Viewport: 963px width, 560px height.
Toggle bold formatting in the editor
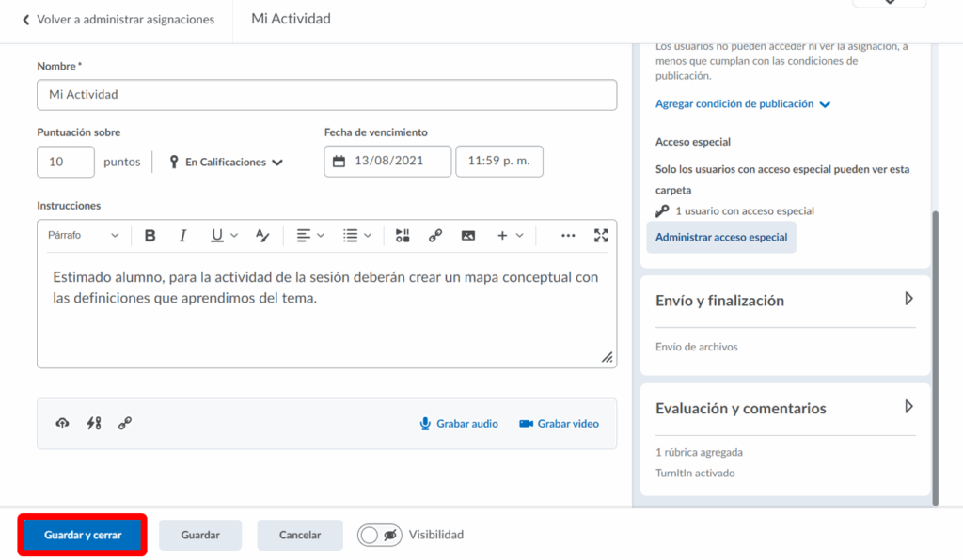click(150, 236)
